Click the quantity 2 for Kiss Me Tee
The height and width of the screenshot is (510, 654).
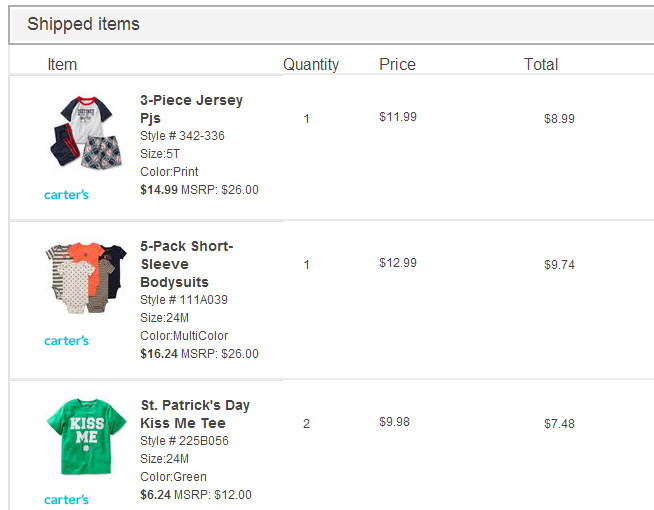click(306, 424)
